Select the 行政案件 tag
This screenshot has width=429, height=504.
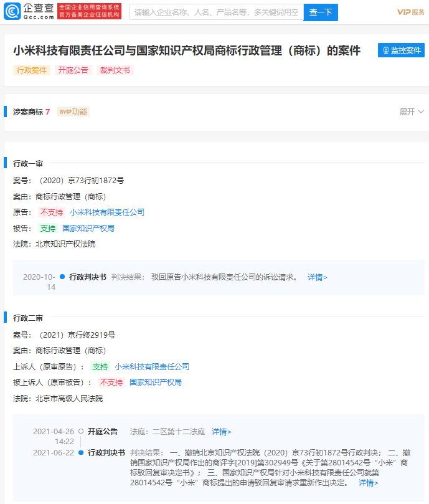pos(31,70)
